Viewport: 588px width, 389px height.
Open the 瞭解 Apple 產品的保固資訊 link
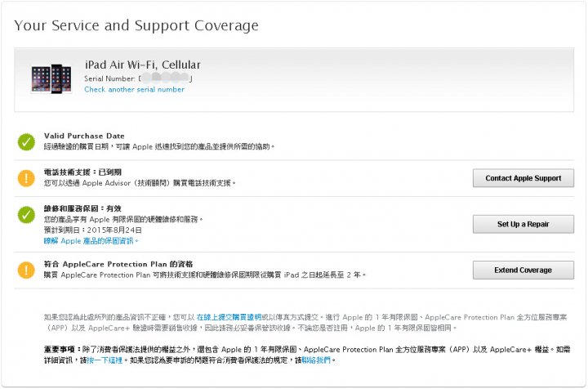point(91,241)
